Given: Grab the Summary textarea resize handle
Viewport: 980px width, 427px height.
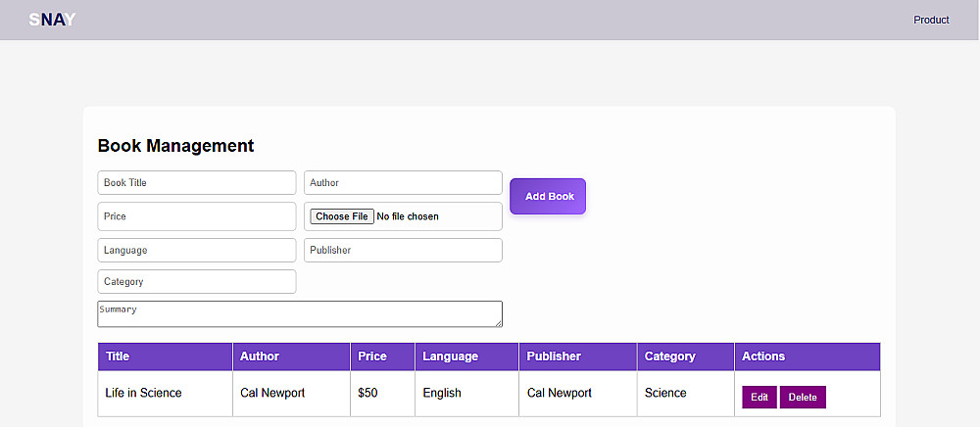Looking at the screenshot, I should click(498, 322).
